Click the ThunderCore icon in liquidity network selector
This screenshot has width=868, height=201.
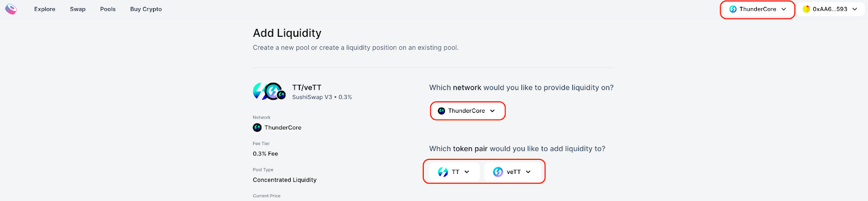(x=442, y=111)
